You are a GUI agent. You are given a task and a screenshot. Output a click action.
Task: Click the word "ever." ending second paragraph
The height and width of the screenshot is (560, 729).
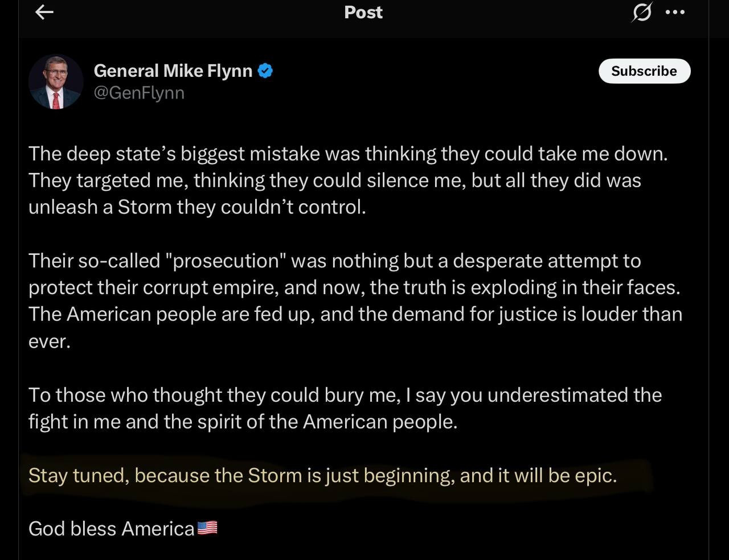50,341
